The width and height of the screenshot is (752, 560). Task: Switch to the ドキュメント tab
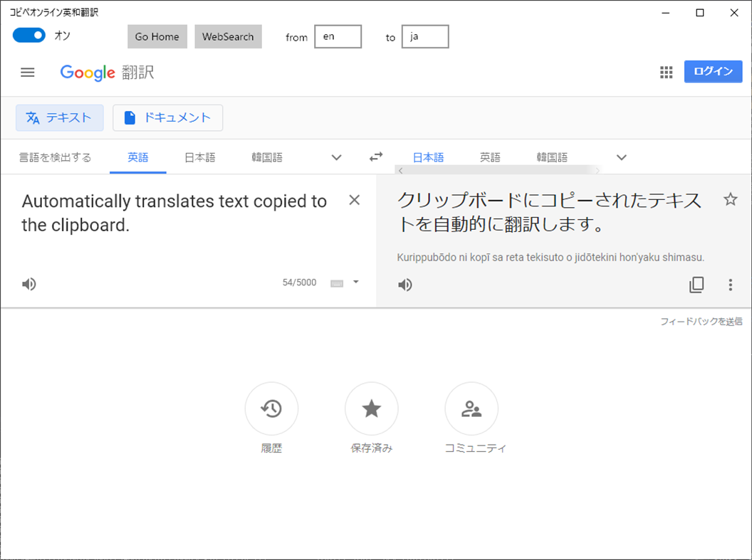167,117
